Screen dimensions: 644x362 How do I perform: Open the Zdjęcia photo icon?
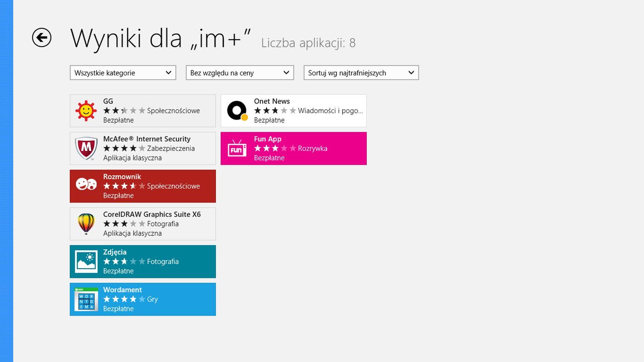(x=86, y=262)
